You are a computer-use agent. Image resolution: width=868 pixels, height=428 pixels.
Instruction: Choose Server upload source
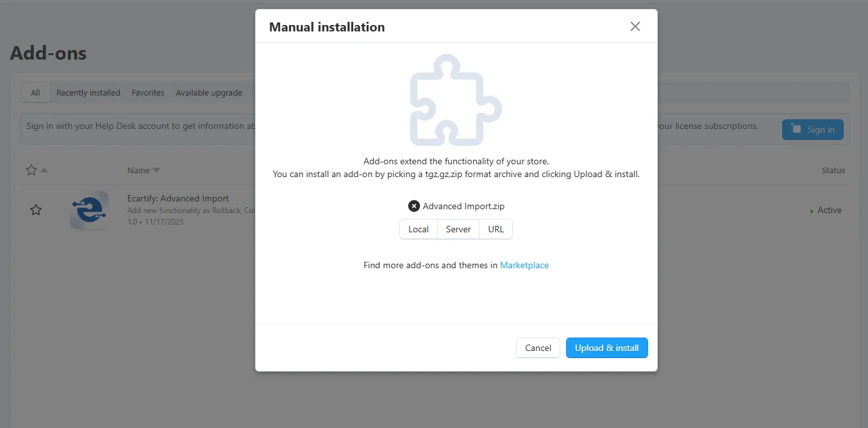[458, 229]
